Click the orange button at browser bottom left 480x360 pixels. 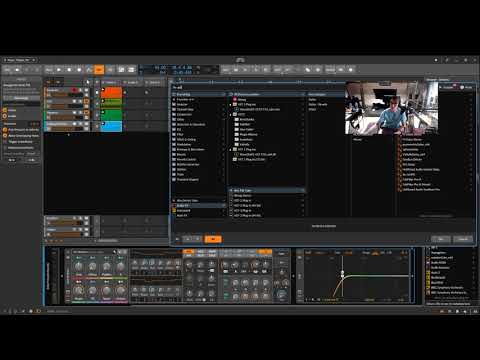pos(213,239)
